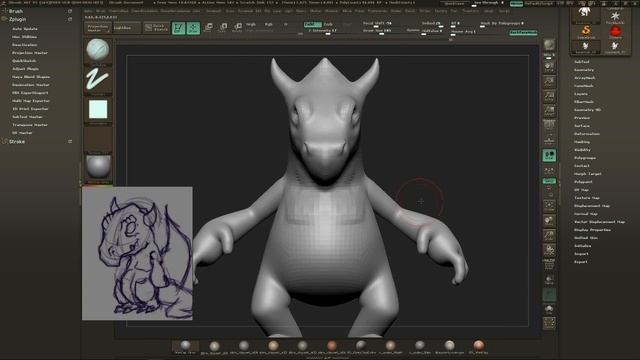
Task: Click the dragon sketch reference image
Action: coord(137,253)
